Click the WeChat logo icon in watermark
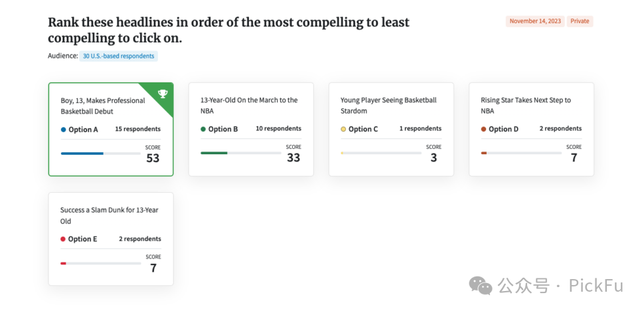This screenshot has height=311, width=644. click(x=481, y=286)
